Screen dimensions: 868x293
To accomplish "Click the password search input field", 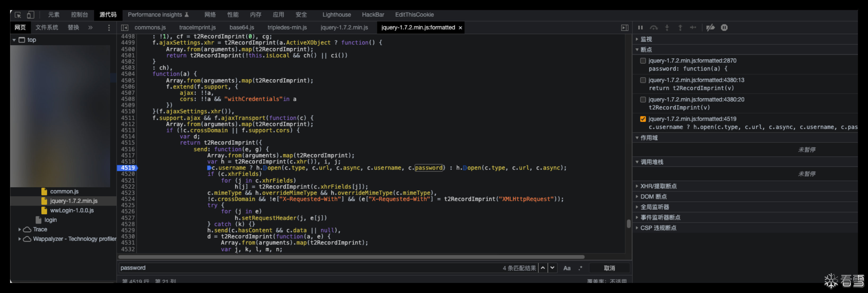I will coord(310,268).
